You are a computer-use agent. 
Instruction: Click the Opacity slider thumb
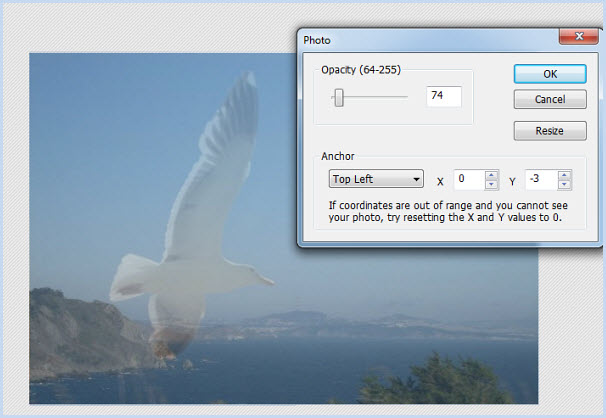(x=339, y=97)
